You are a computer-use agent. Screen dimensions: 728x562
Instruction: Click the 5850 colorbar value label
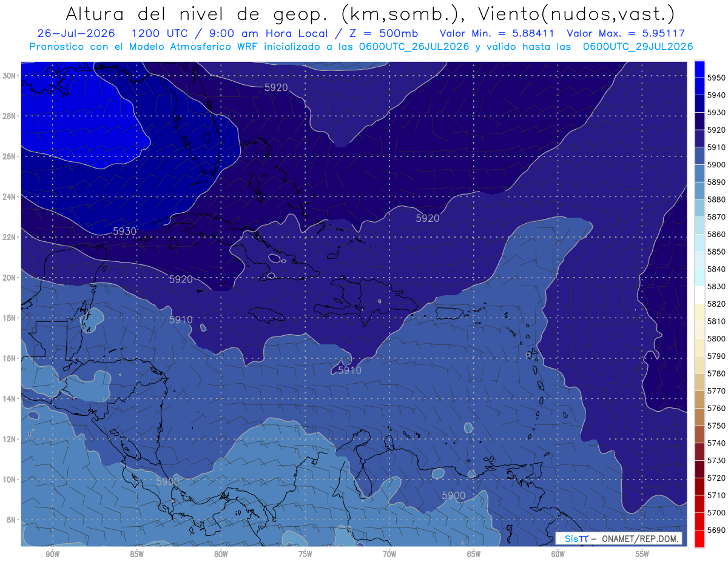pyautogui.click(x=716, y=252)
